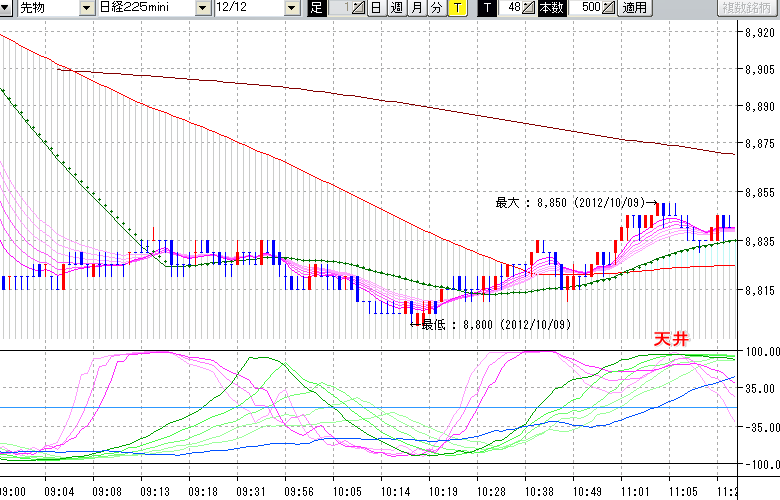Image resolution: width=780 pixels, height=500 pixels.
Task: Click the 適用 apply button
Action: [633, 9]
